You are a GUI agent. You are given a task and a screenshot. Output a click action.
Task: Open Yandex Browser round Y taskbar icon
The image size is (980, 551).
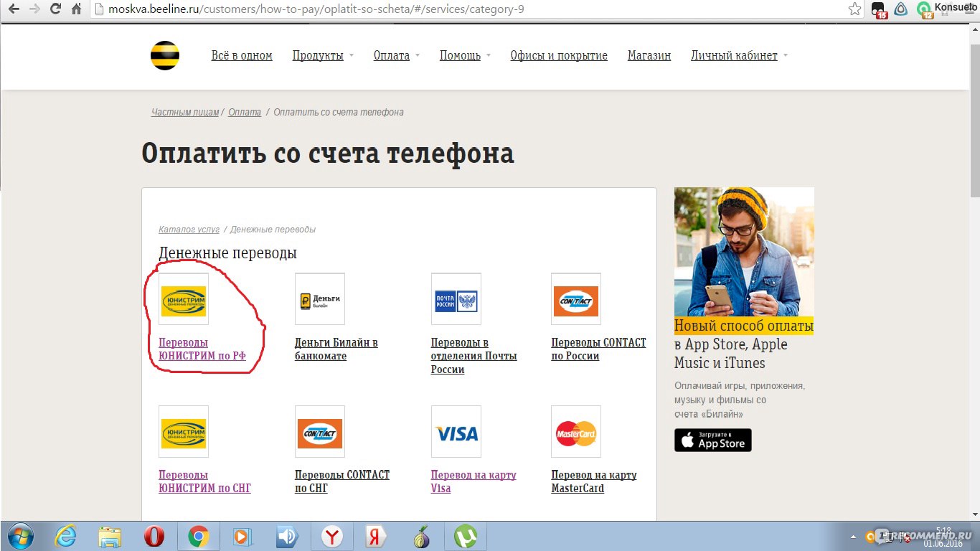coord(332,537)
